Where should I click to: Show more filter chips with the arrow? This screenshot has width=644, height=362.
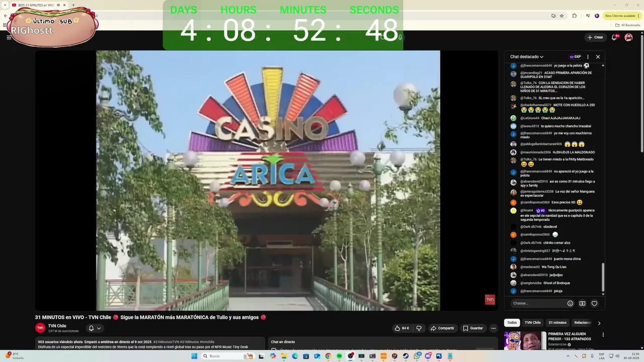pos(599,323)
